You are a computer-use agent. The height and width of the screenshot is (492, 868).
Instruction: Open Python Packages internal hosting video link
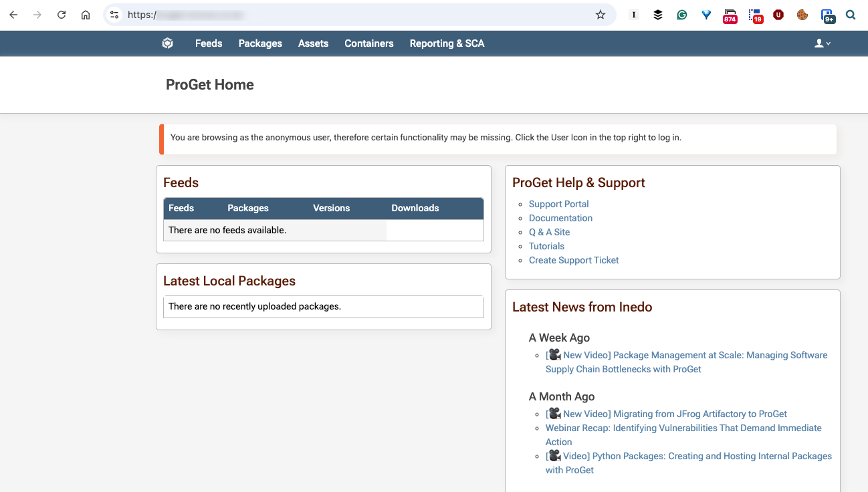pyautogui.click(x=689, y=463)
